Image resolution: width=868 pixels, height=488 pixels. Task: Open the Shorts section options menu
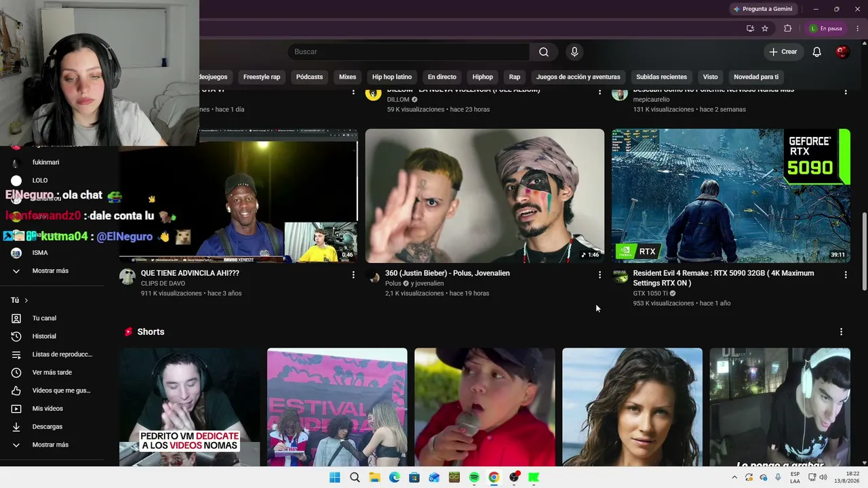click(841, 332)
